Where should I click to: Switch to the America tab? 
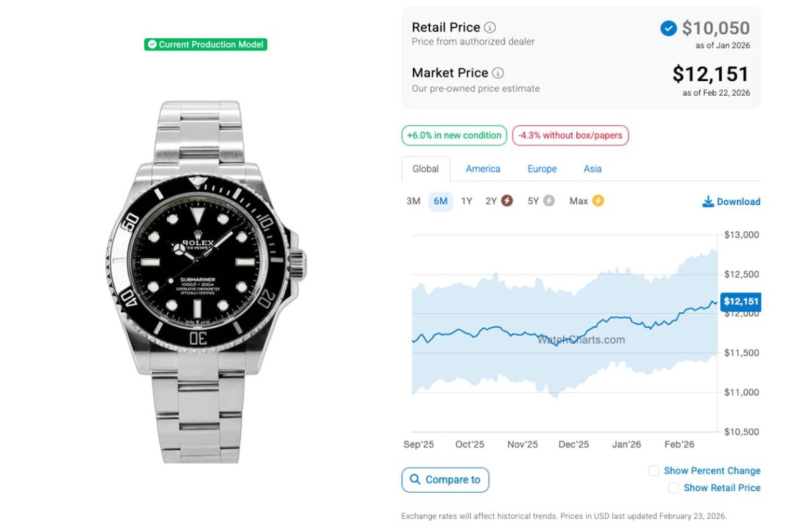[483, 169]
